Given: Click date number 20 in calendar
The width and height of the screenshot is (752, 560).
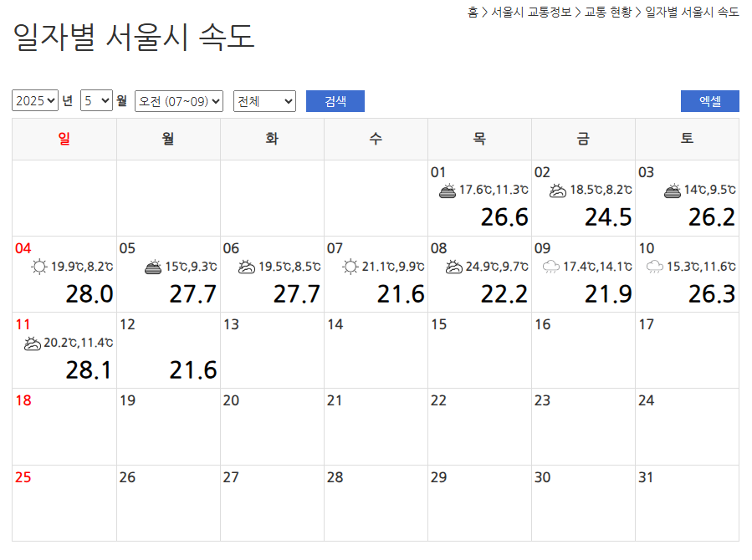Looking at the screenshot, I should (x=231, y=400).
